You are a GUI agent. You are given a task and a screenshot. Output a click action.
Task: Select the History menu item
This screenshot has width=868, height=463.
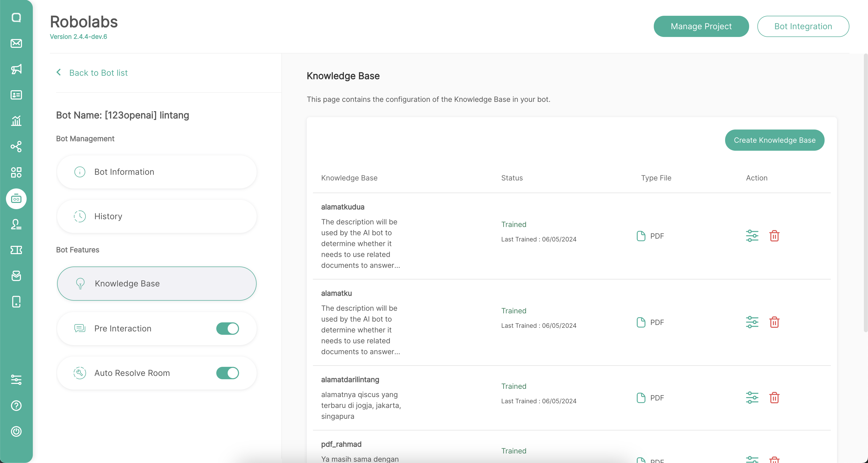click(157, 216)
